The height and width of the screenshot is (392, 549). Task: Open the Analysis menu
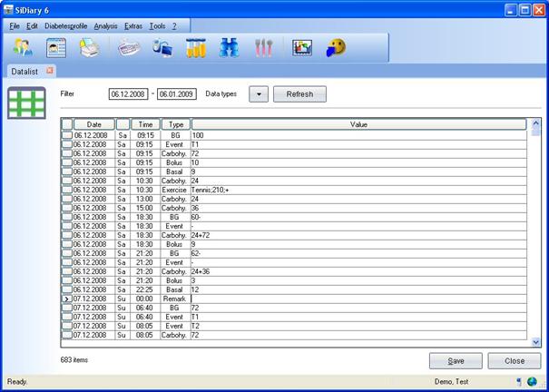coord(105,26)
